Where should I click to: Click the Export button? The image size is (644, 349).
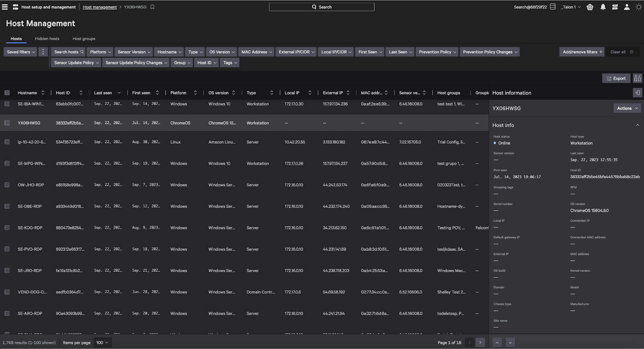[616, 78]
